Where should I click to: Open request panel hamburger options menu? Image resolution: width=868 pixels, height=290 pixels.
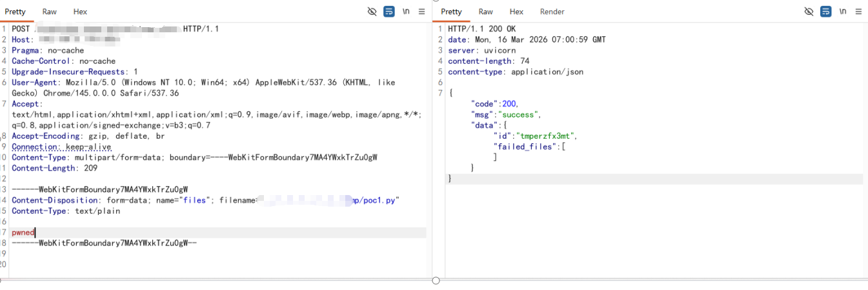coord(421,12)
